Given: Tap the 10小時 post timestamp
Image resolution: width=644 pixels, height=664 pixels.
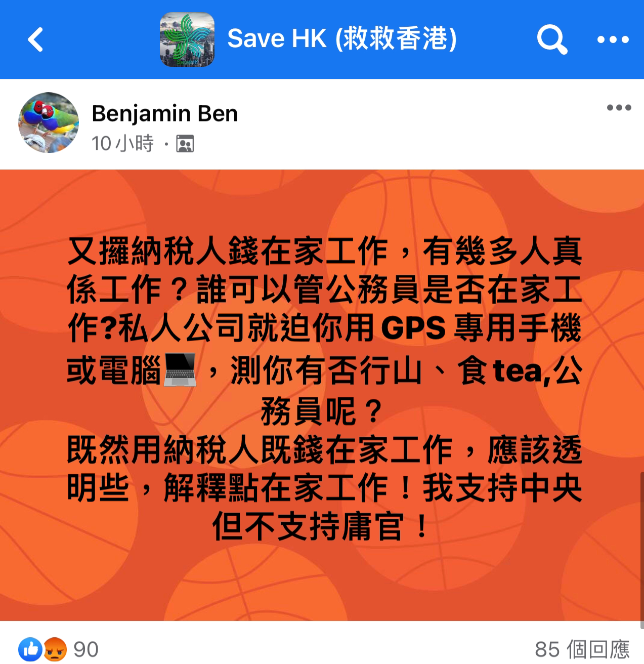Looking at the screenshot, I should pos(122,144).
